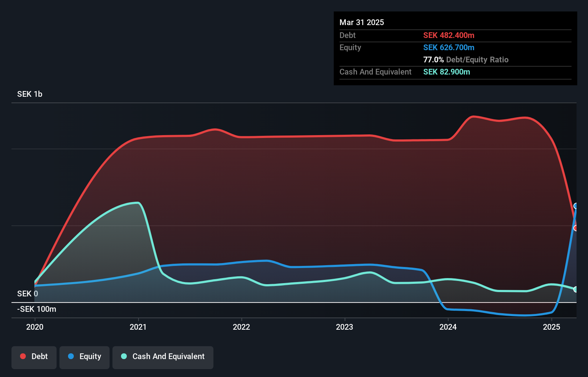Click the 2020 x-axis label
Viewport: 588px width, 377px height.
[x=35, y=327]
